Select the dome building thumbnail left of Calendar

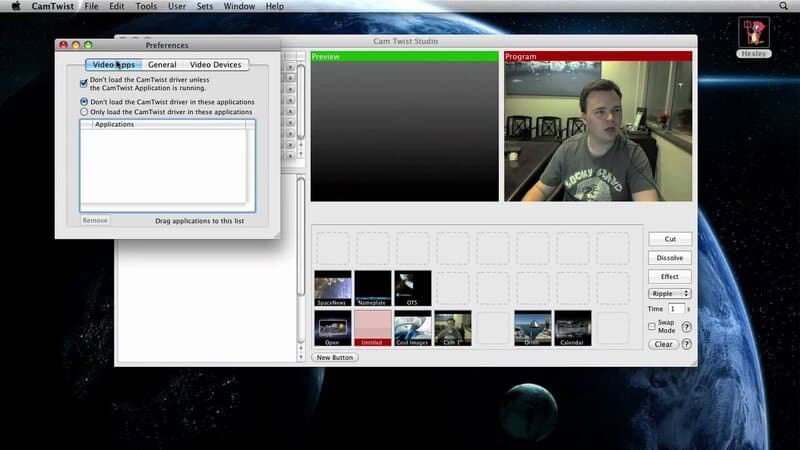pyautogui.click(x=533, y=328)
